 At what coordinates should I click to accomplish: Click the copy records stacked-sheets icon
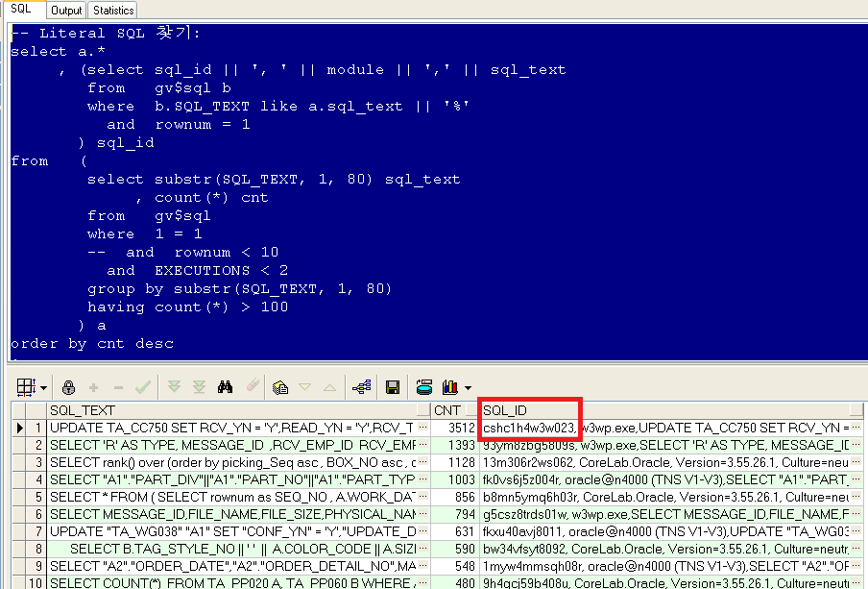pos(278,387)
